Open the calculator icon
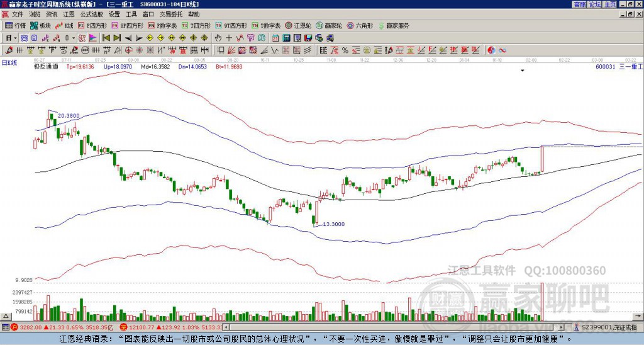 tap(286, 38)
